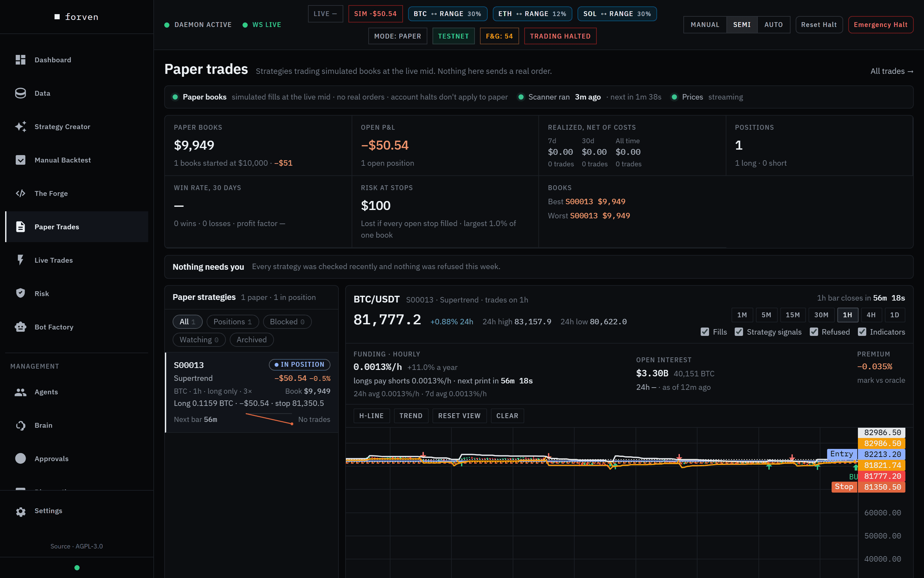This screenshot has height=578, width=924.
Task: Click the BTC RANGE 30% regime badge
Action: coord(448,14)
